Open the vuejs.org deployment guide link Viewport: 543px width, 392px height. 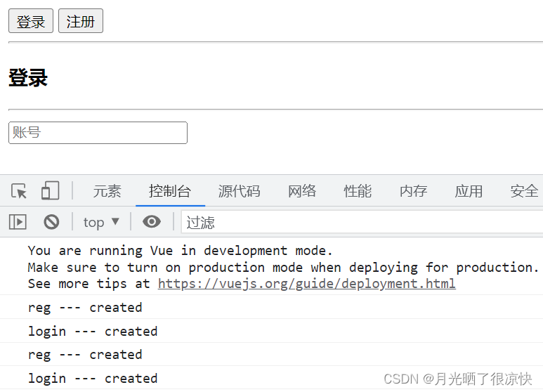[306, 284]
